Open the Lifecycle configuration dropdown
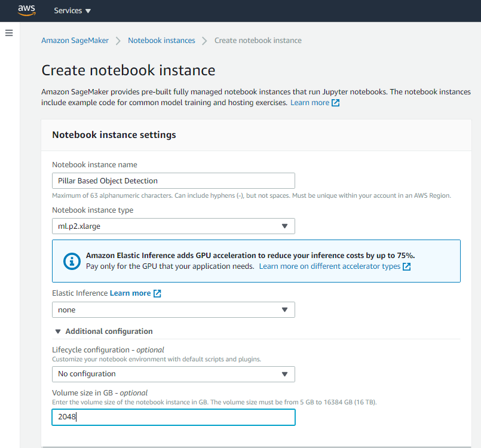 (173, 374)
